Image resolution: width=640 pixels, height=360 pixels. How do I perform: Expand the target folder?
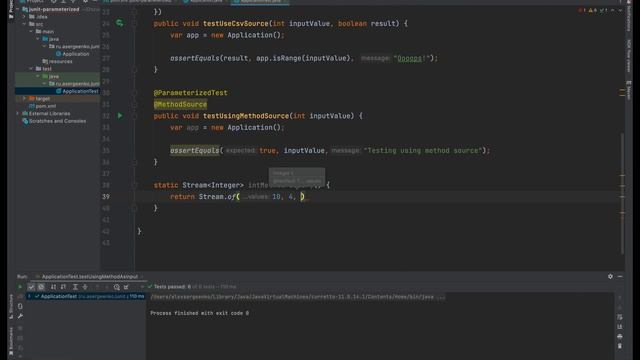(24, 98)
